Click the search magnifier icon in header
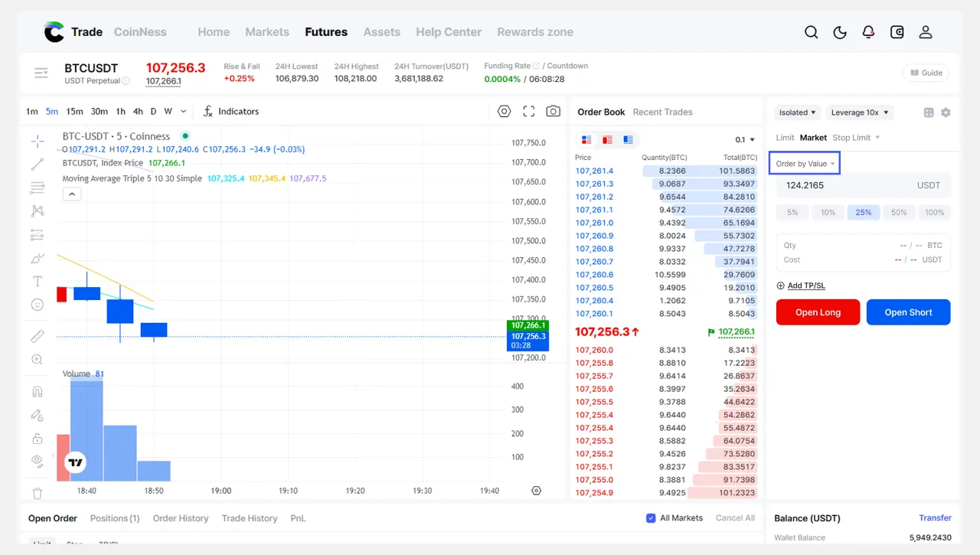Image resolution: width=980 pixels, height=555 pixels. [812, 32]
